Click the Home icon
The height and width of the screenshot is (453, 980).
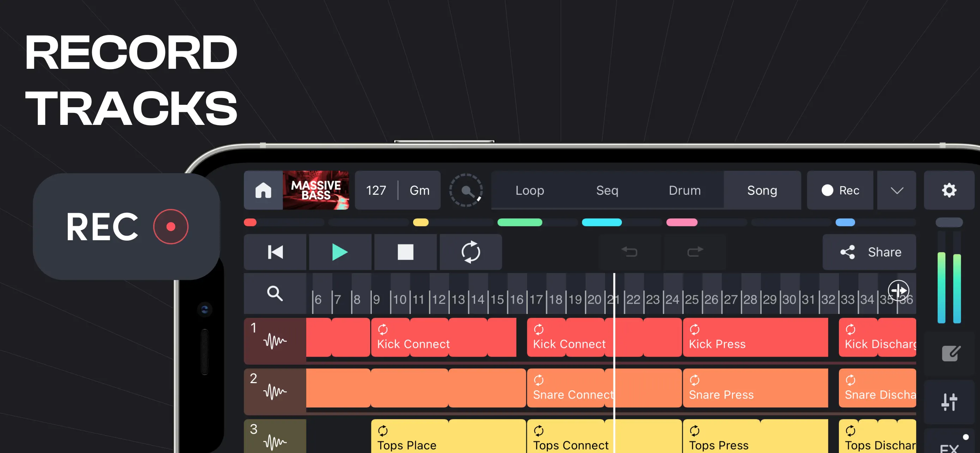tap(262, 190)
